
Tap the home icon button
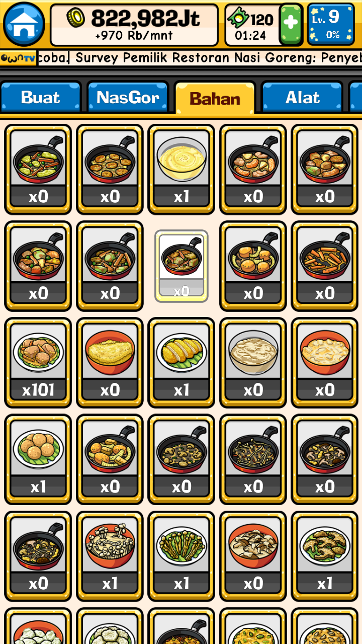point(24,24)
